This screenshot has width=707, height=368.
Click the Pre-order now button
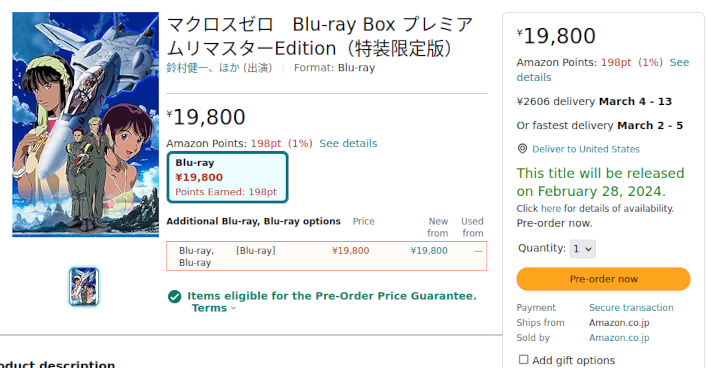coord(603,279)
